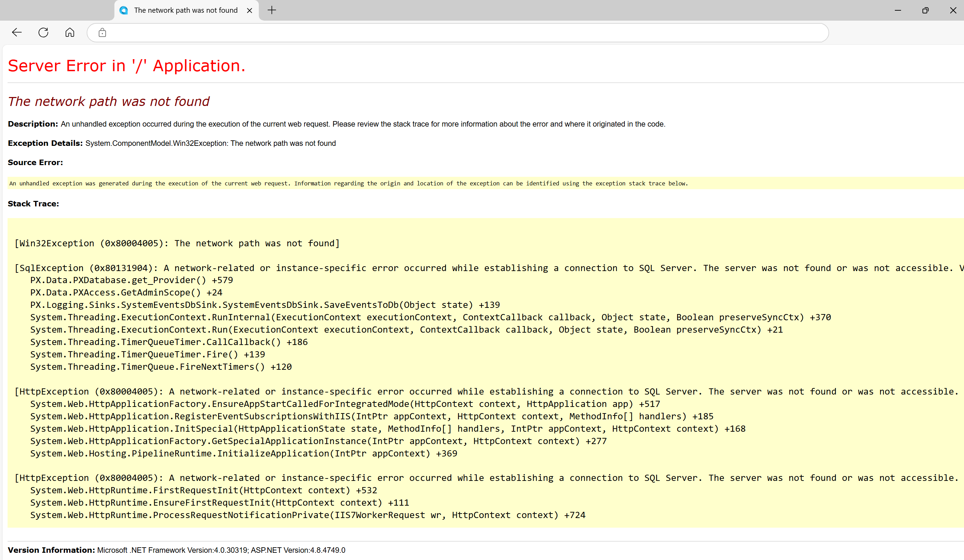This screenshot has width=964, height=560.
Task: Reload the error page
Action: 43,33
